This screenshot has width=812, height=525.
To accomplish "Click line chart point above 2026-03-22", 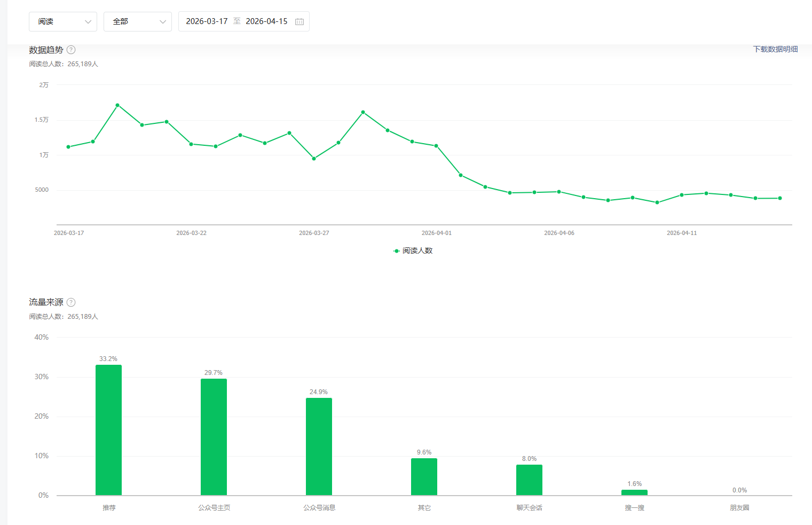I will point(191,144).
